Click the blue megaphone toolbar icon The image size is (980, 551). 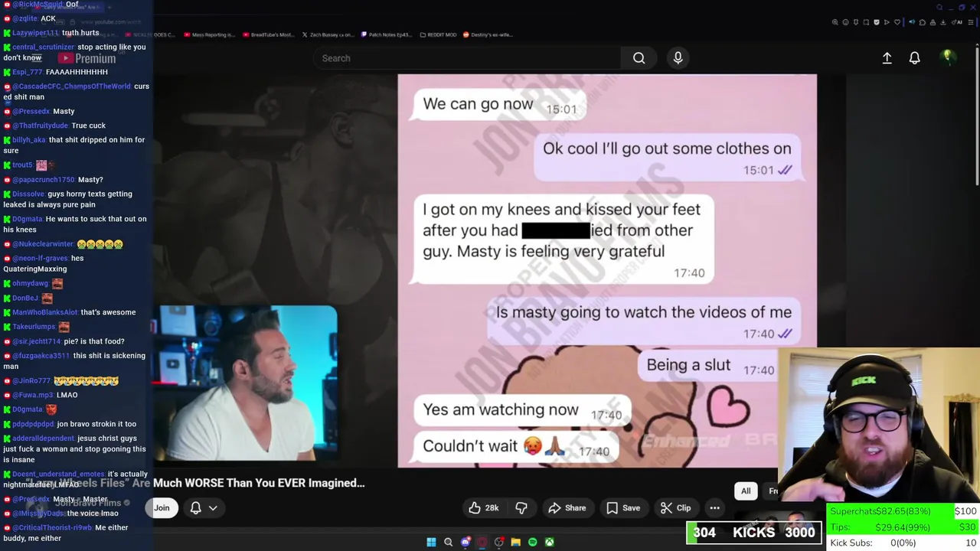click(x=912, y=21)
